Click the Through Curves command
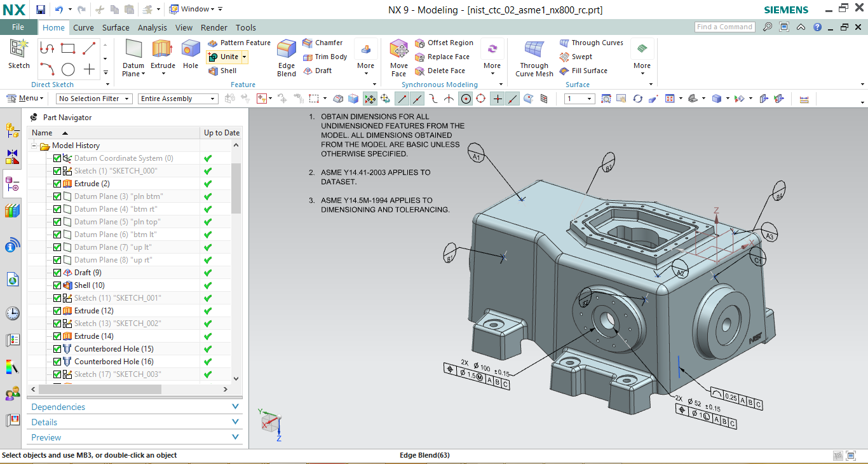Screen dimensions: 868x464 pyautogui.click(x=592, y=43)
